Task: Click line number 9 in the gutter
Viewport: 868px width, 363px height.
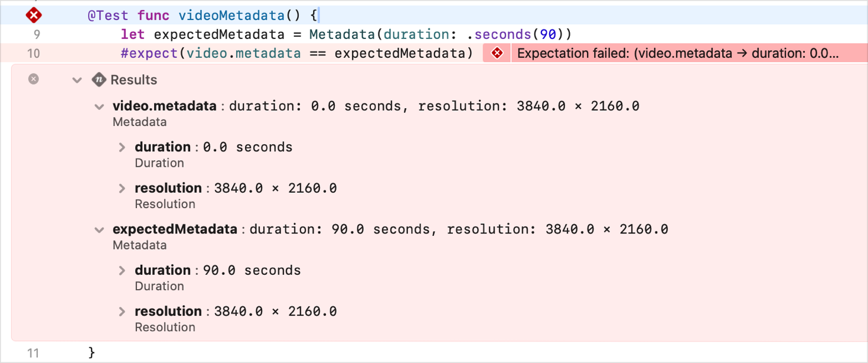Action: (37, 34)
